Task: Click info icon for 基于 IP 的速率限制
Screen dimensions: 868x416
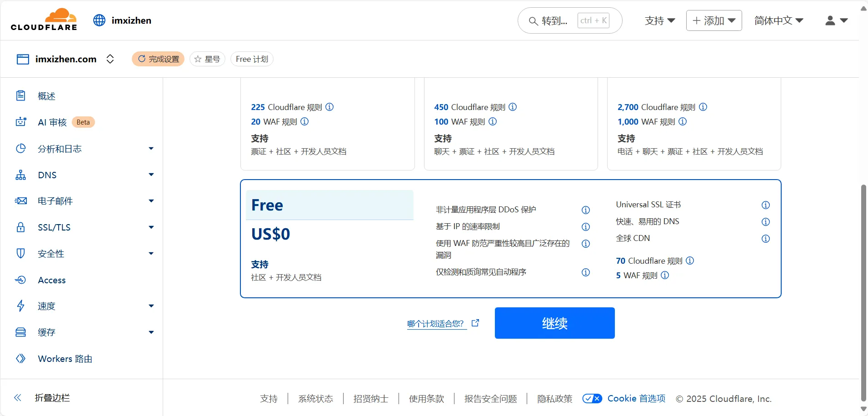Action: click(586, 227)
